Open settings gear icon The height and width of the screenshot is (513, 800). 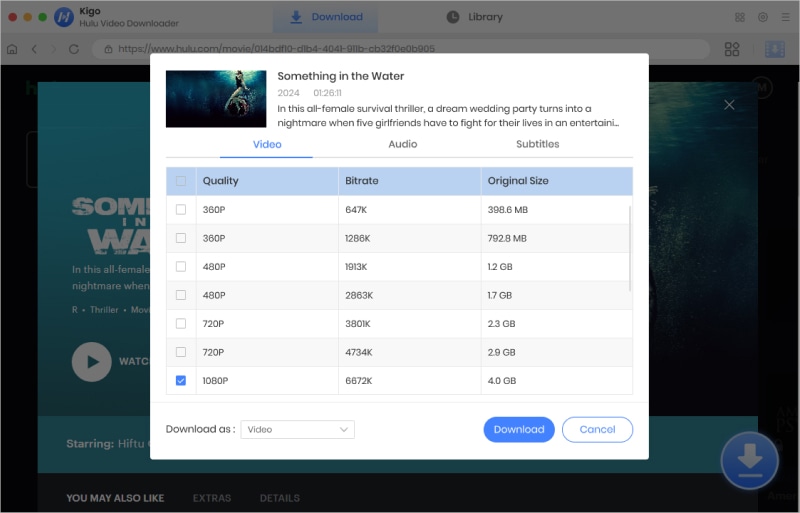tap(763, 17)
